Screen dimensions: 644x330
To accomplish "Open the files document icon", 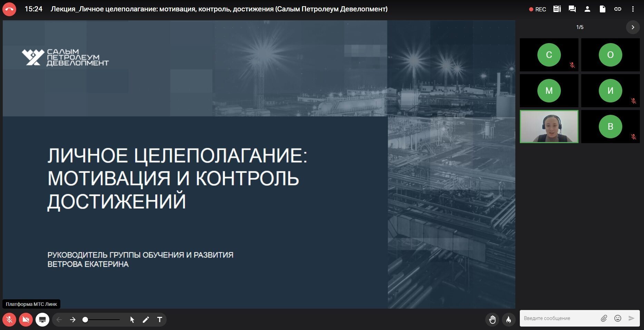I will (x=602, y=9).
